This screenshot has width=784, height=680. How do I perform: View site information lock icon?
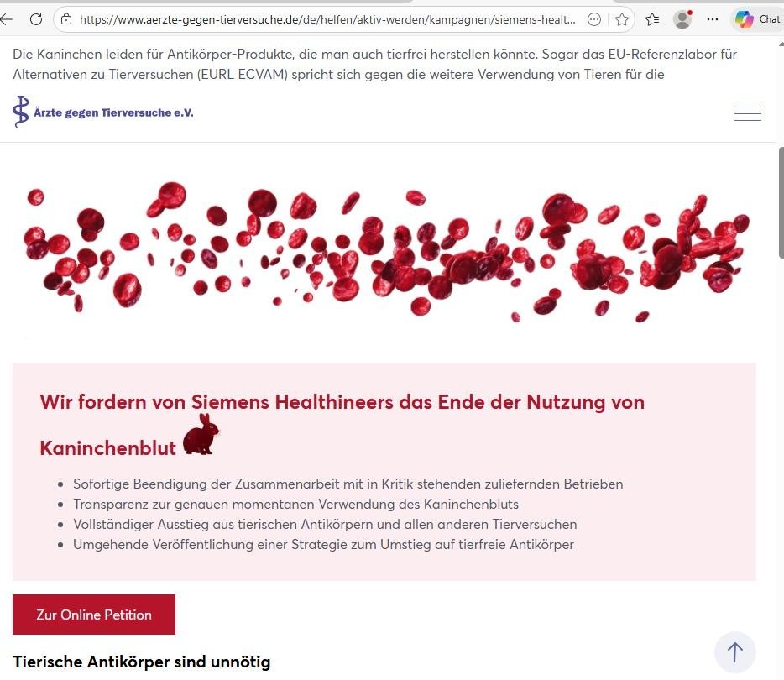(x=67, y=18)
